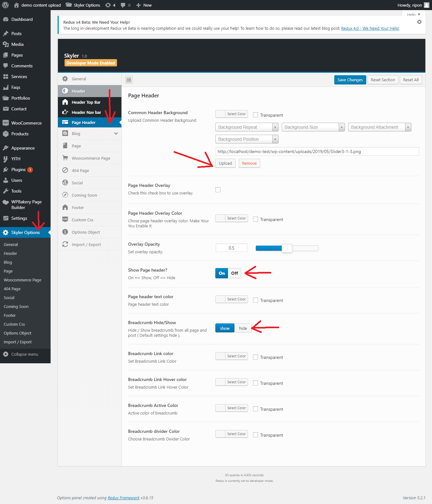Click the Appearance brush icon in sidebar
The height and width of the screenshot is (504, 432).
6,148
